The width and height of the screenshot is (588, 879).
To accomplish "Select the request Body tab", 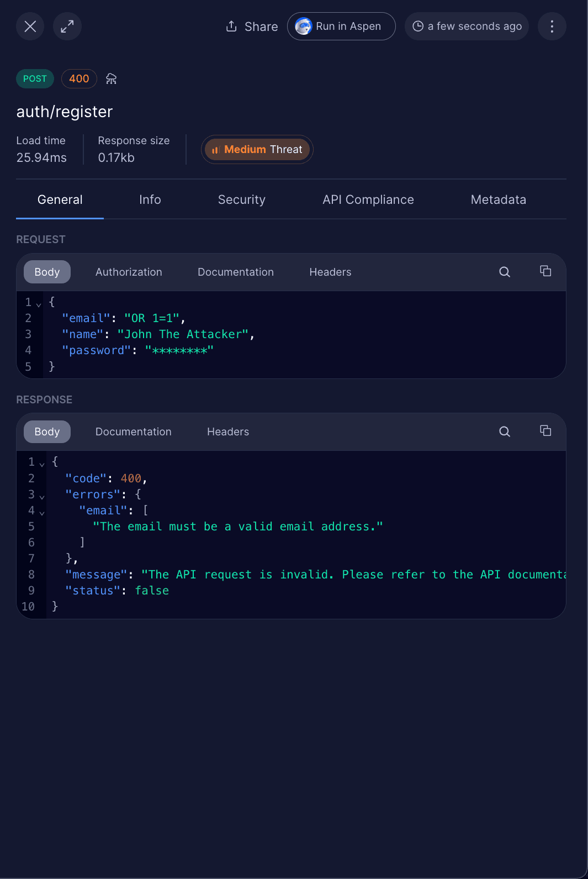I will coord(47,272).
